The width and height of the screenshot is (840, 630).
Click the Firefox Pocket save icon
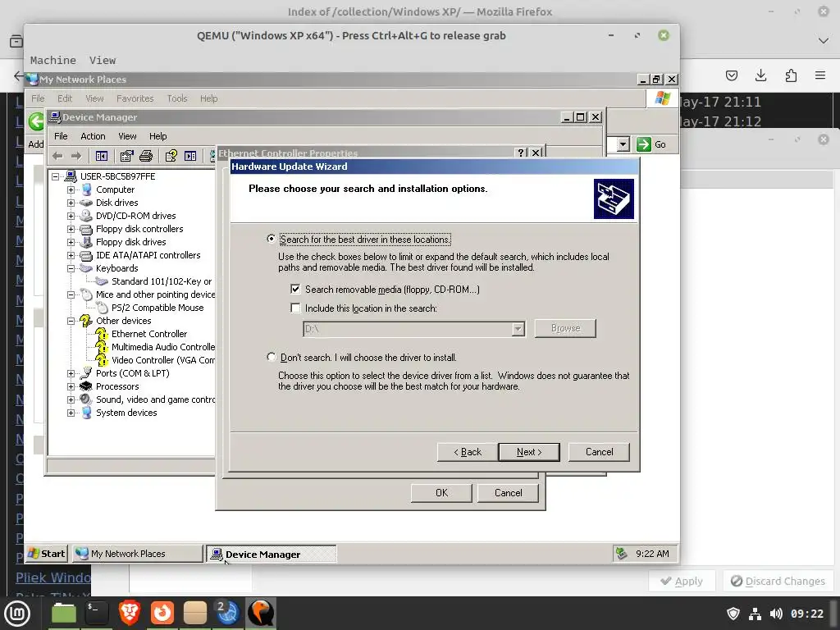click(731, 75)
